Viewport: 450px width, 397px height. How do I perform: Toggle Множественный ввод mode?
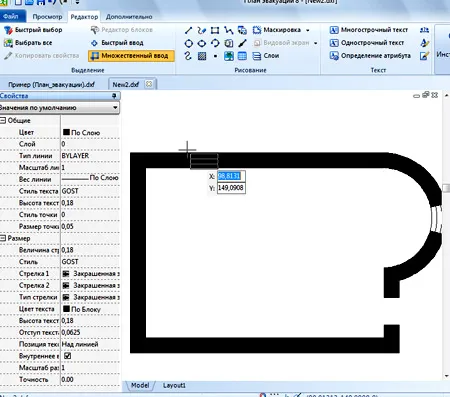[131, 56]
